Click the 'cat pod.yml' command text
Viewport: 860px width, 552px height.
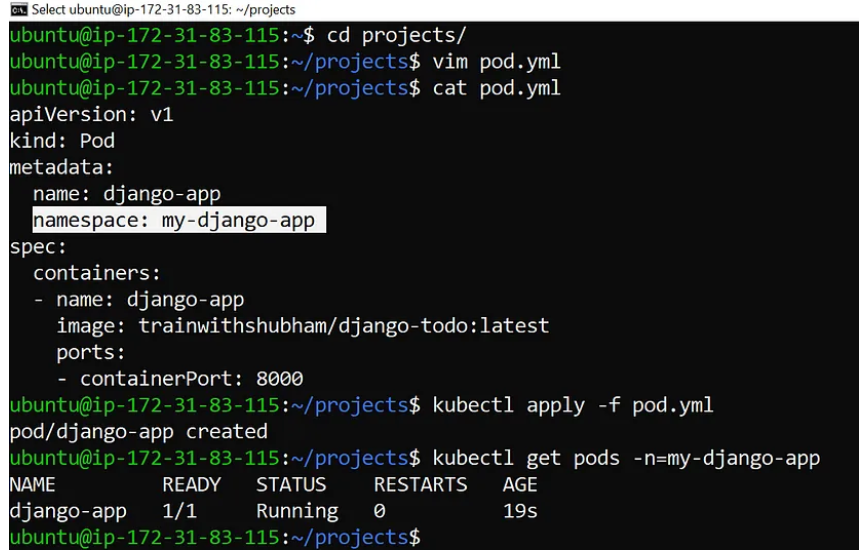tap(496, 88)
